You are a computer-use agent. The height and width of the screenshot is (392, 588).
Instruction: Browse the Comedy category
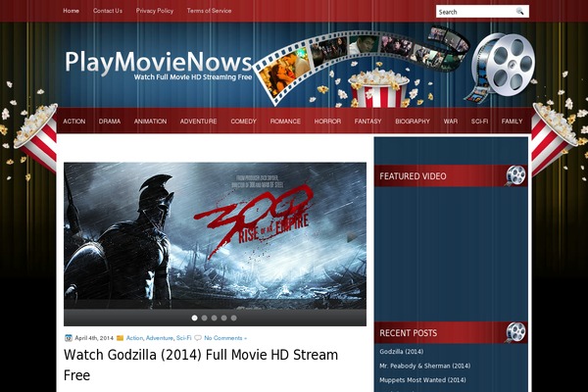click(243, 122)
